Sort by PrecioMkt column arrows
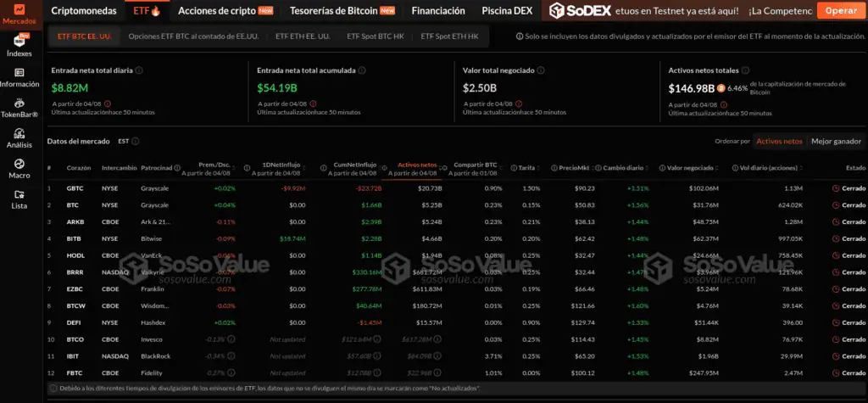Screen dimensions: 868x403 click(x=594, y=168)
